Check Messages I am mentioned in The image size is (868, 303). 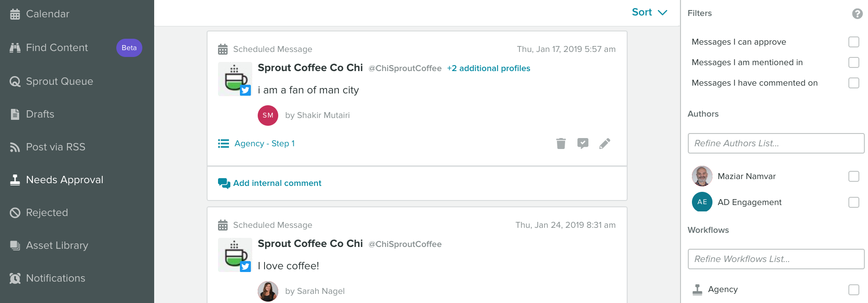click(x=854, y=62)
